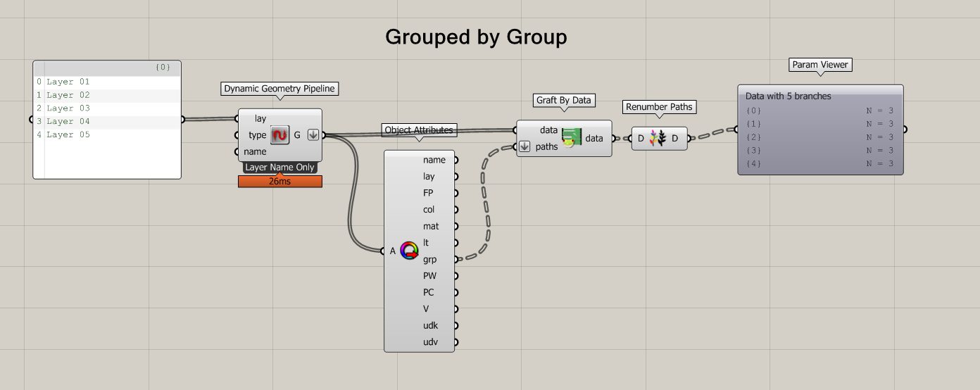Image resolution: width=980 pixels, height=390 pixels.
Task: Click the D output of Renumber Paths
Action: coord(674,139)
